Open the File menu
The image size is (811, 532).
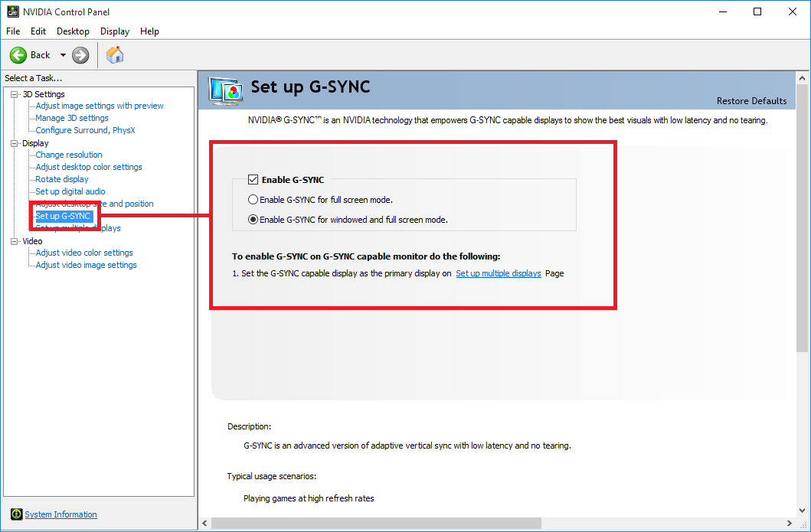point(13,31)
